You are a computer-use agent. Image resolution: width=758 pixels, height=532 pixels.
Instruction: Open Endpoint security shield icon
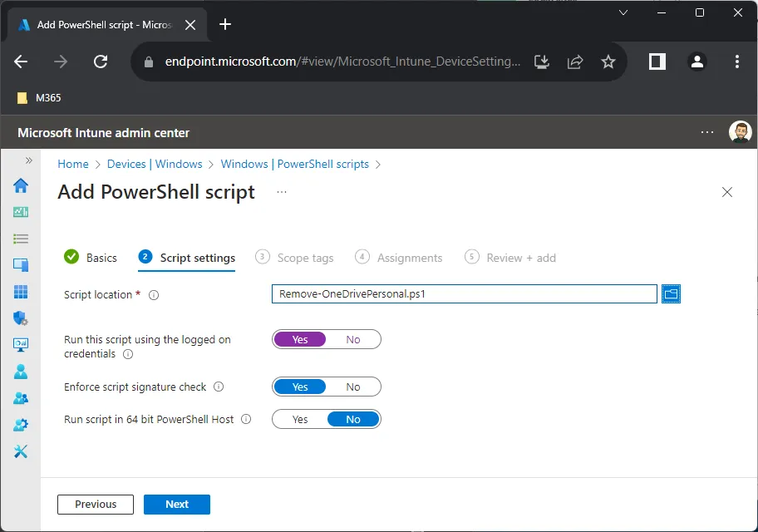coord(21,318)
